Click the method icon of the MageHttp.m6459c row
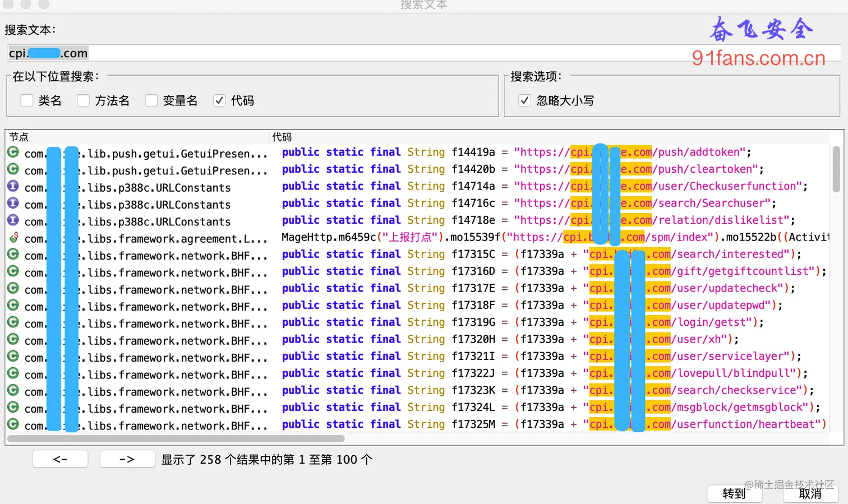 pos(13,237)
